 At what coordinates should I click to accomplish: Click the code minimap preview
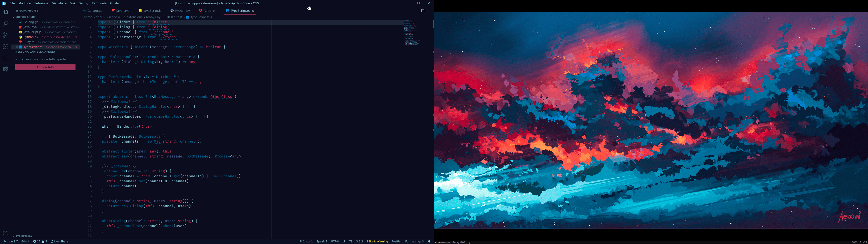[411, 32]
